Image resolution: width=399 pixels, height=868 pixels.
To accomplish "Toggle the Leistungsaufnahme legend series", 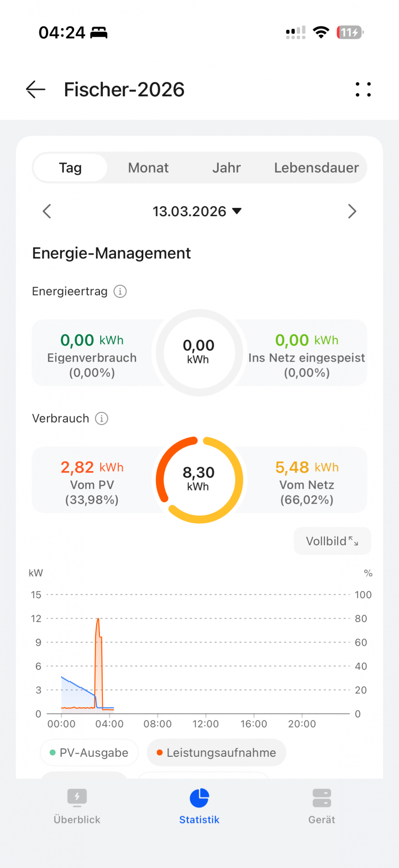I will (216, 753).
